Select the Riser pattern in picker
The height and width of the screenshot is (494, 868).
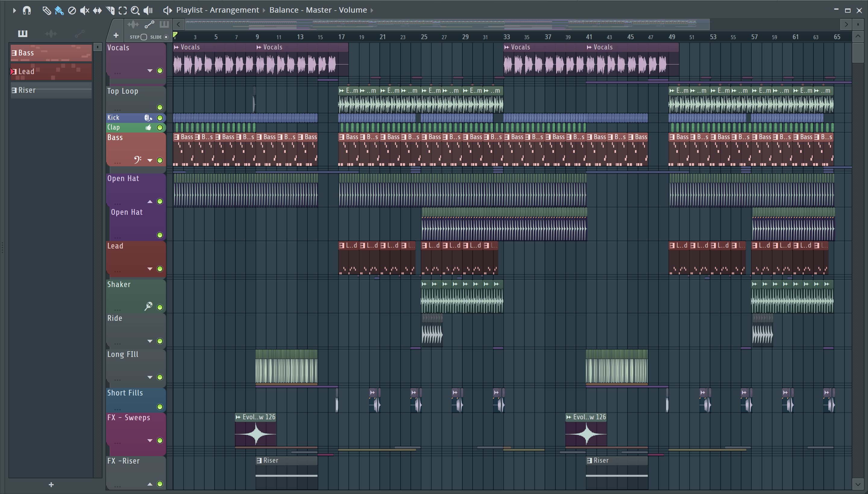click(51, 90)
